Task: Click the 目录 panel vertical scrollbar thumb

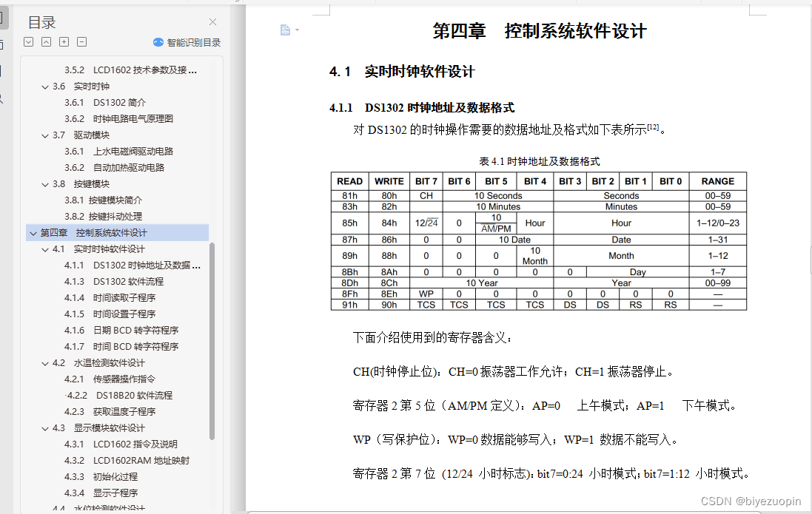Action: (x=212, y=341)
